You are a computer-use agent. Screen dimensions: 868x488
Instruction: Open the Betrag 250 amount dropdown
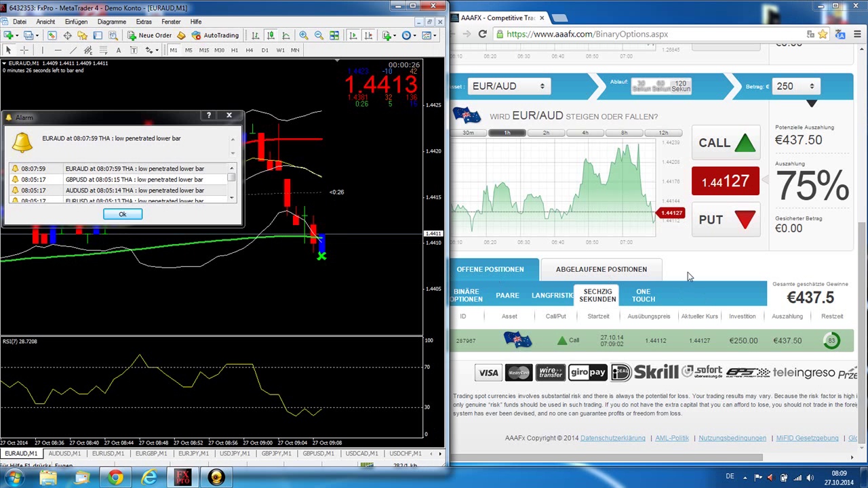click(796, 86)
